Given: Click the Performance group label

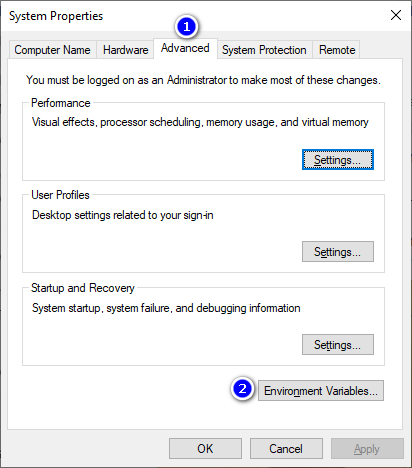Looking at the screenshot, I should point(61,103).
